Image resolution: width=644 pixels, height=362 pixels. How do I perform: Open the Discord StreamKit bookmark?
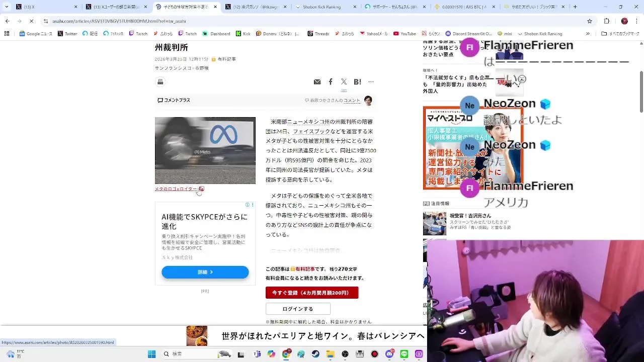[x=469, y=34]
